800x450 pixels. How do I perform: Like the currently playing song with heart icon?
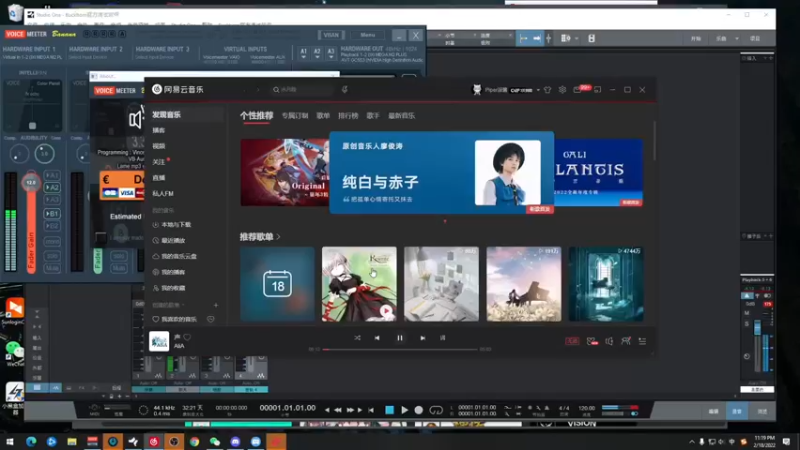pyautogui.click(x=187, y=337)
